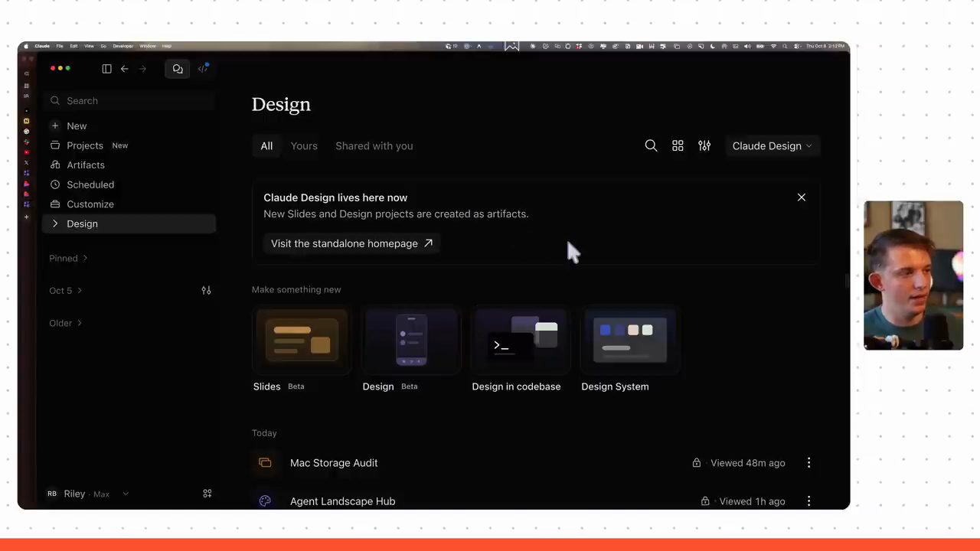The image size is (980, 551).
Task: Open the Claude Design dropdown
Action: [x=772, y=145]
